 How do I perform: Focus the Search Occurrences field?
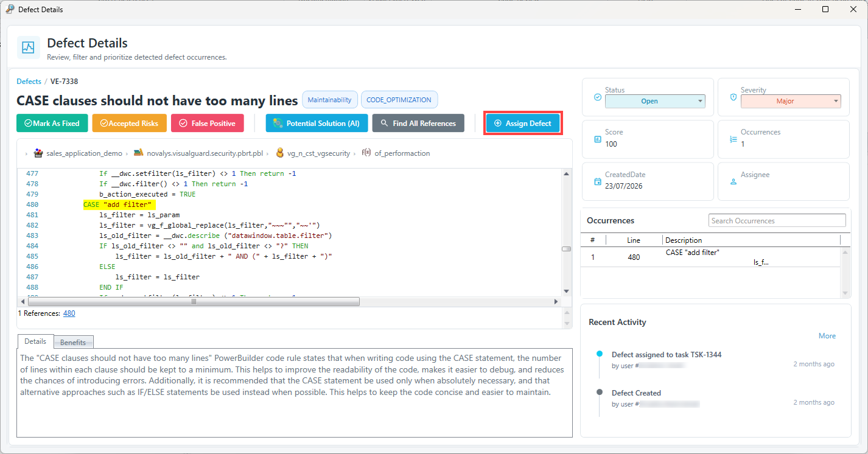click(777, 220)
